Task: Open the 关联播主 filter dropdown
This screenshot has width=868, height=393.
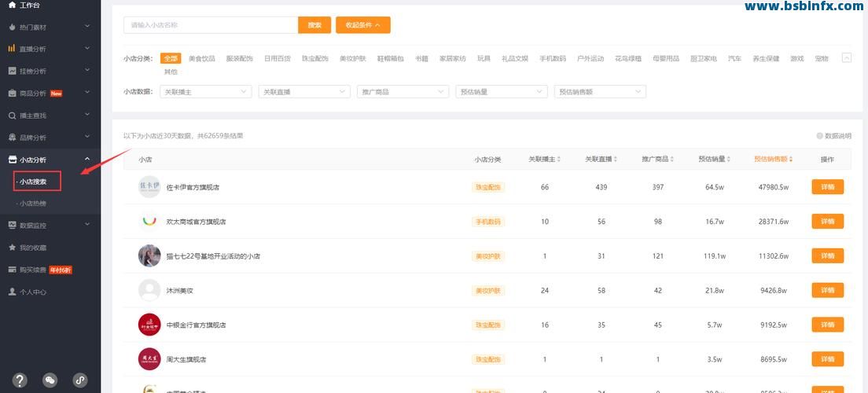Action: (x=206, y=92)
